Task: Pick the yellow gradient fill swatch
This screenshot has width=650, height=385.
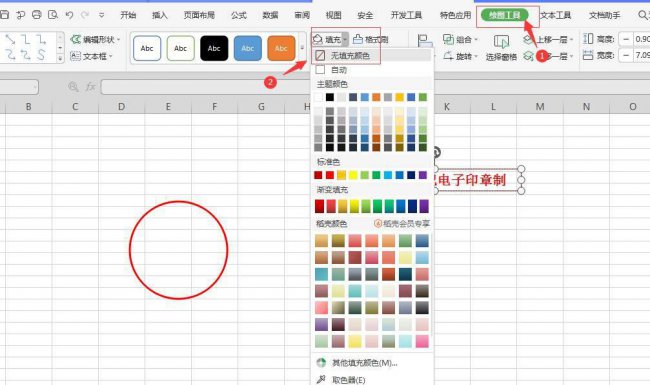Action: point(354,206)
